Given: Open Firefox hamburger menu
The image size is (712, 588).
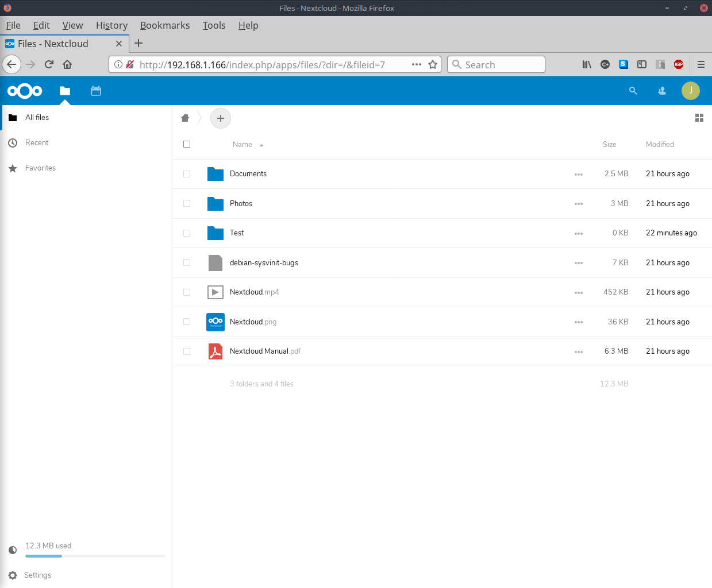Looking at the screenshot, I should (x=701, y=64).
